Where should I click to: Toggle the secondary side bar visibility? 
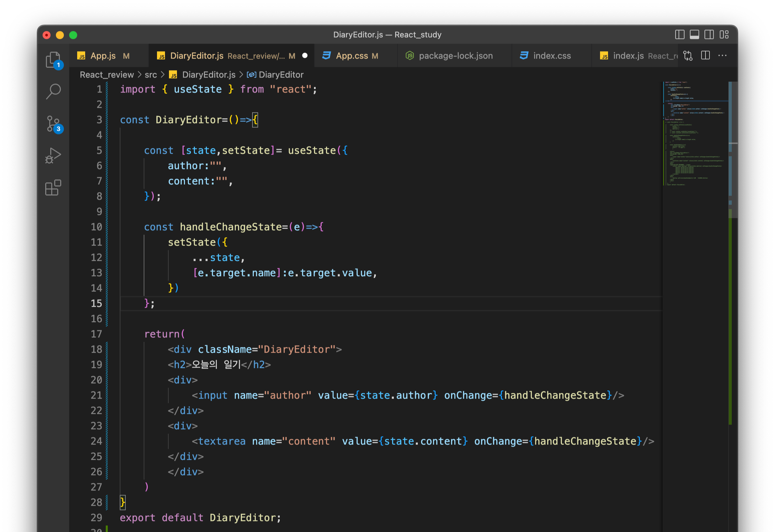pyautogui.click(x=709, y=35)
